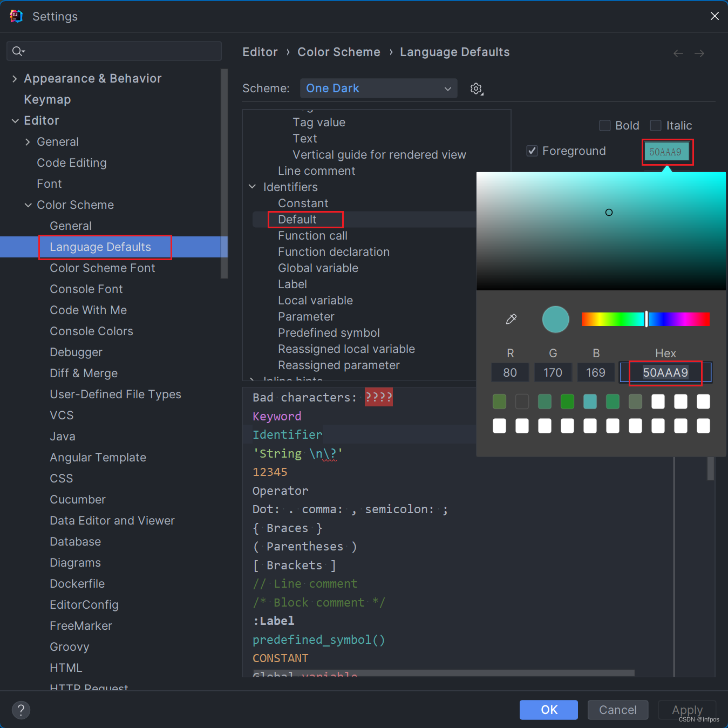Screen dimensions: 728x728
Task: Select Default under Identifiers
Action: pyautogui.click(x=297, y=220)
